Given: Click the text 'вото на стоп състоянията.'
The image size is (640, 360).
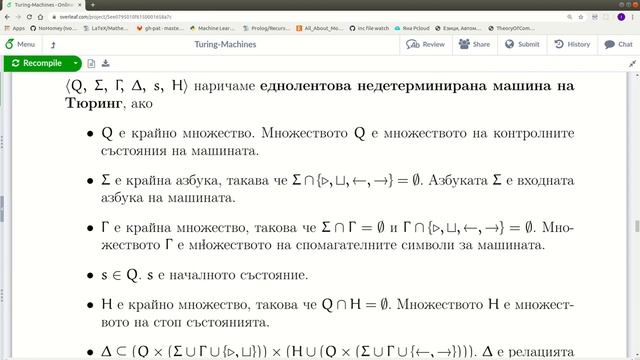Looking at the screenshot, I should 185,322.
